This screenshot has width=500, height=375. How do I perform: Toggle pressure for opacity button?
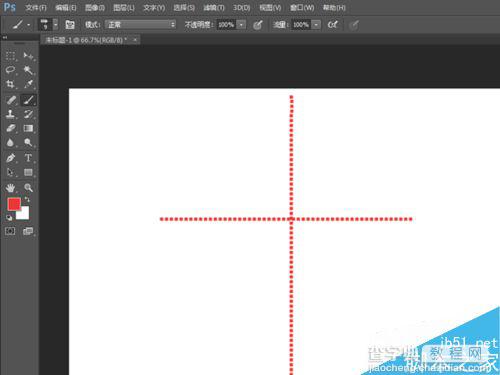click(x=258, y=25)
